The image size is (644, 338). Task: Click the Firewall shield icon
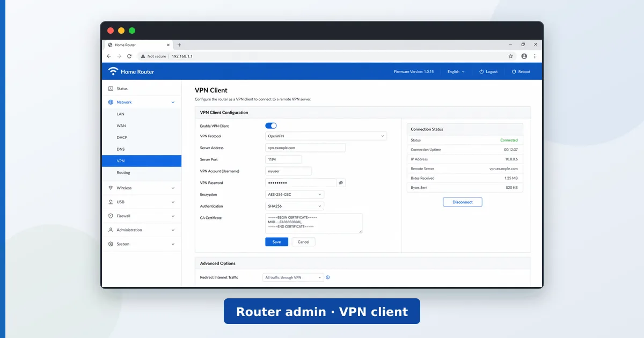pos(111,216)
